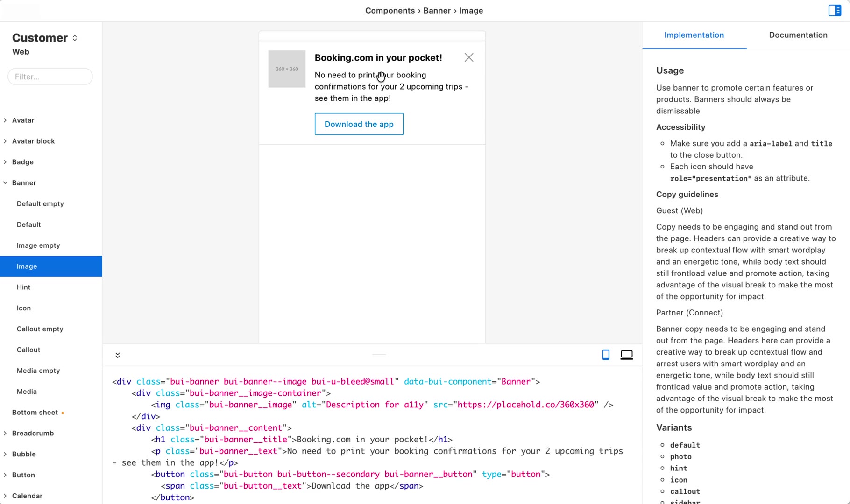
Task: Click the Copy guidelines heading
Action: [687, 194]
